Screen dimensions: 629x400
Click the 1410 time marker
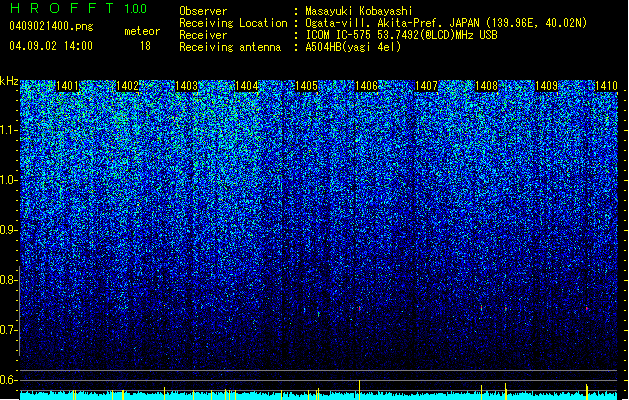606,86
